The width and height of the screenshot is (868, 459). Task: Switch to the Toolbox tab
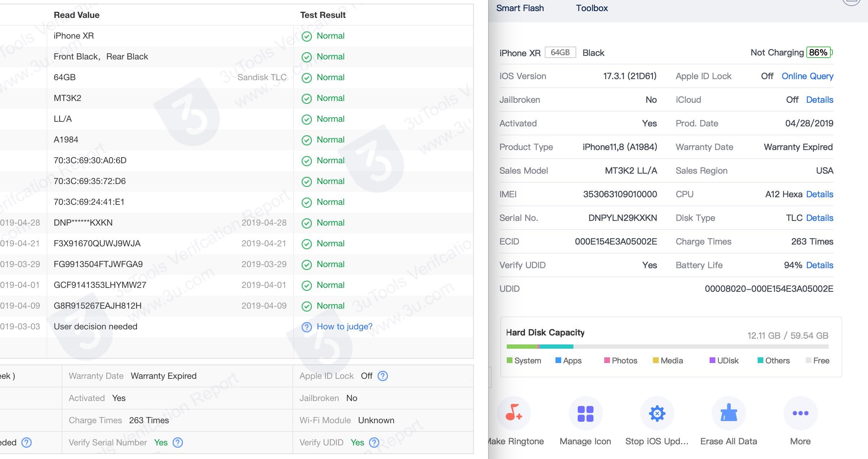(592, 8)
